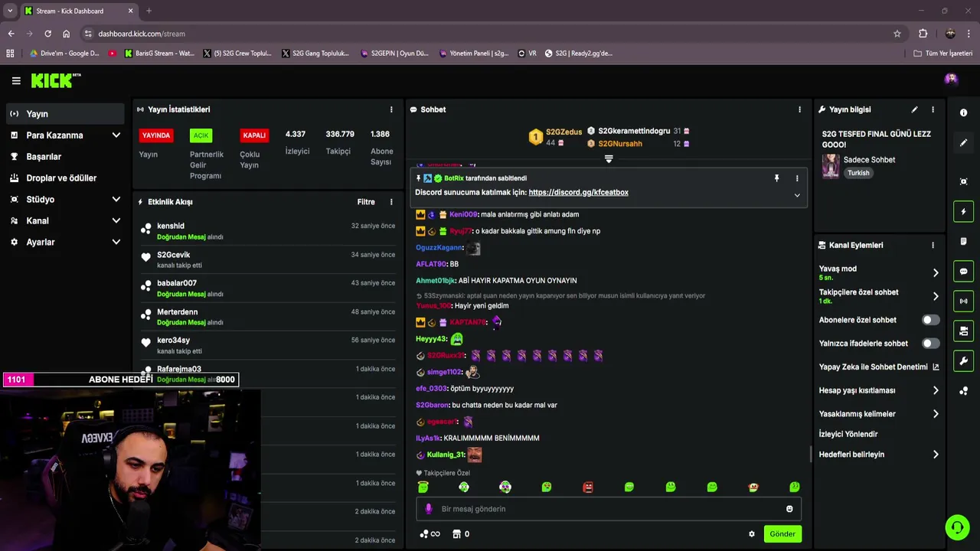Image resolution: width=980 pixels, height=551 pixels.
Task: Click the green Gönder button
Action: (782, 534)
